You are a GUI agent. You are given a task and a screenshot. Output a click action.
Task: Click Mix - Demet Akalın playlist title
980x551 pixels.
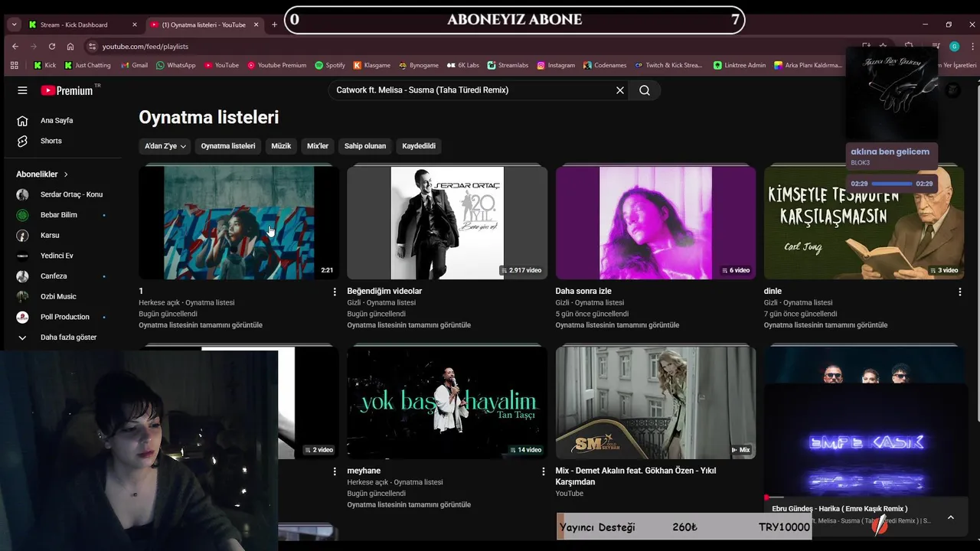coord(635,476)
